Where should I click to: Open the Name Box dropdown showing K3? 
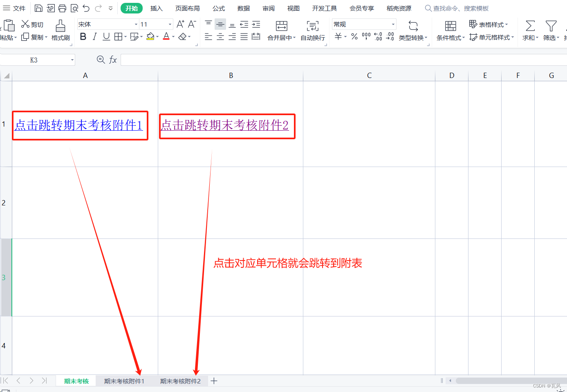72,60
